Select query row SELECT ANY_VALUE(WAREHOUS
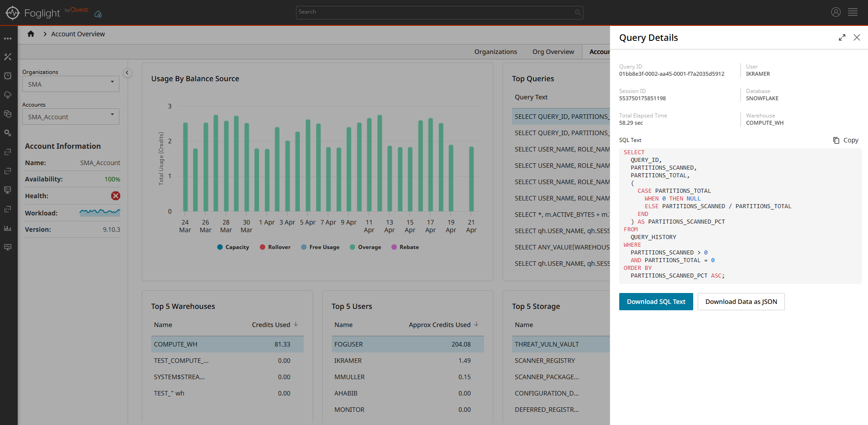868x425 pixels. point(561,247)
